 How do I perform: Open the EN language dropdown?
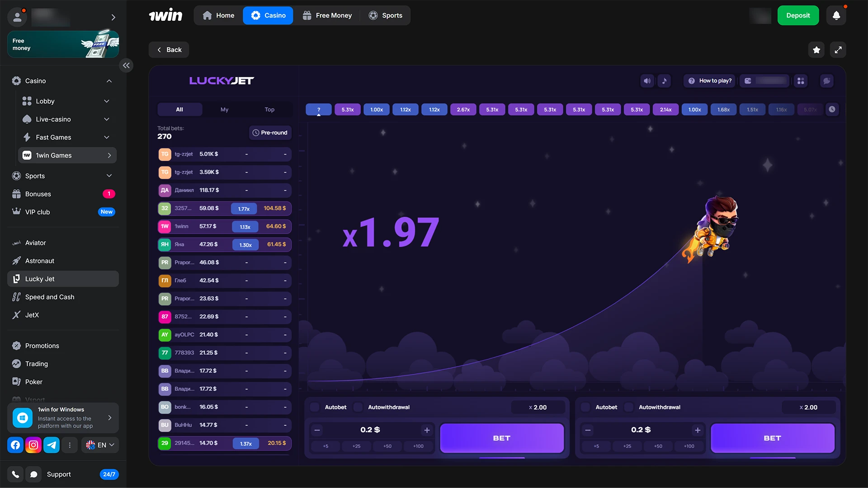tap(100, 445)
